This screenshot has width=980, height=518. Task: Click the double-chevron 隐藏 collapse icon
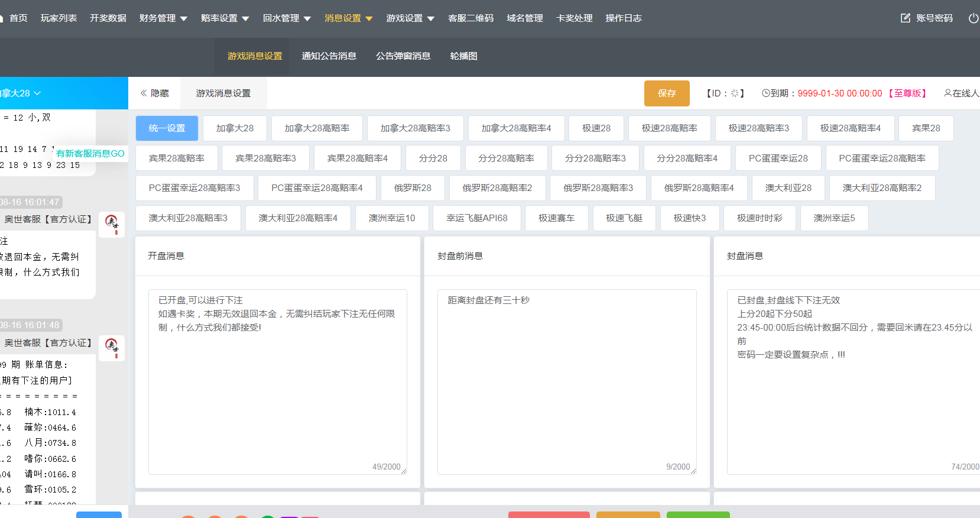click(x=144, y=93)
